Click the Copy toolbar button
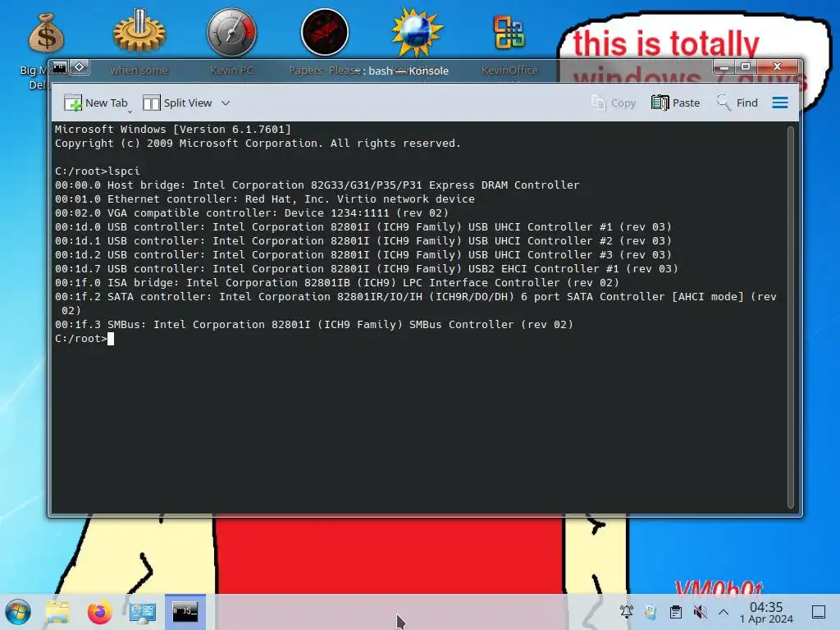 (614, 103)
